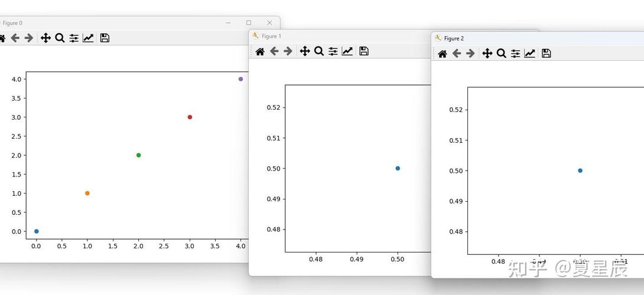Reset Figure 1 to its home view
Viewport: 644px width, 295px height.
[x=260, y=51]
